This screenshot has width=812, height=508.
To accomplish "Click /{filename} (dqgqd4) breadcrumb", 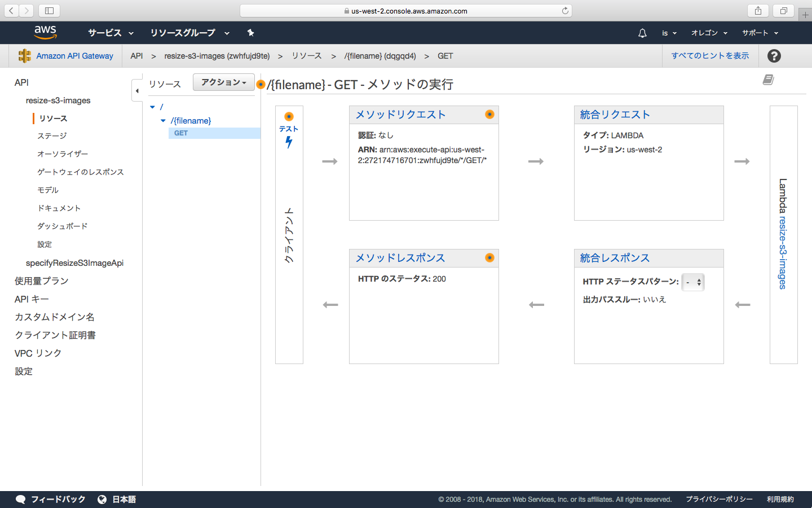I will (380, 56).
